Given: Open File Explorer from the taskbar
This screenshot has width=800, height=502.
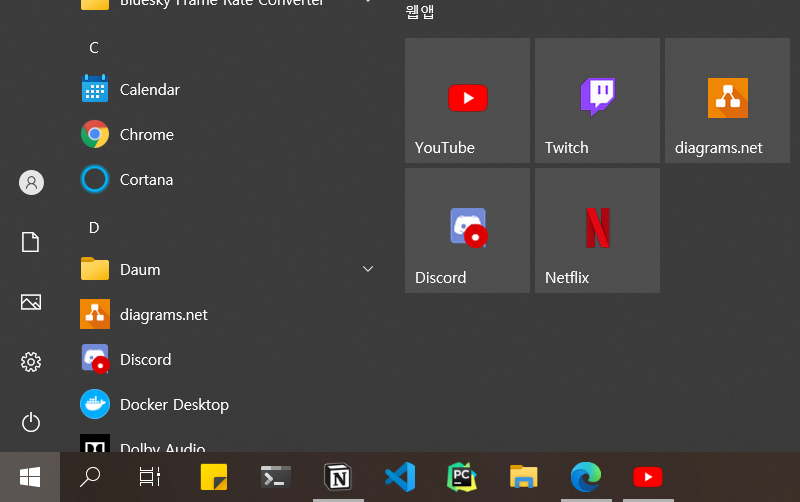Looking at the screenshot, I should click(x=524, y=477).
